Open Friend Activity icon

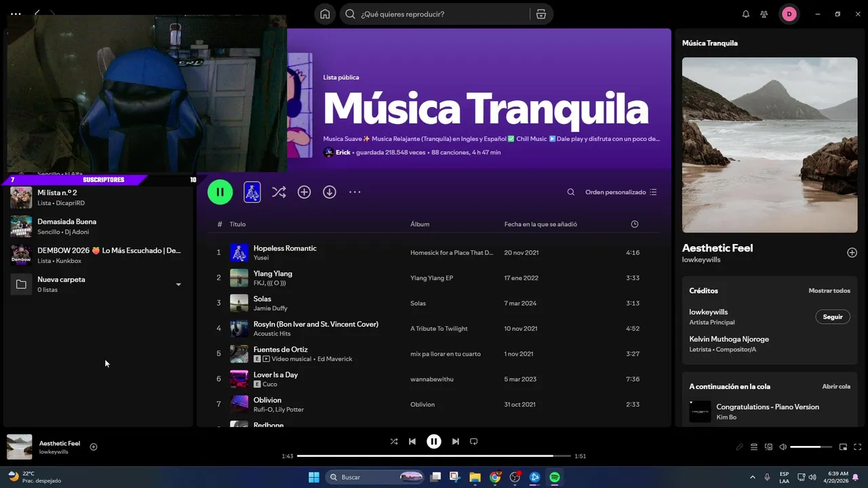point(764,14)
